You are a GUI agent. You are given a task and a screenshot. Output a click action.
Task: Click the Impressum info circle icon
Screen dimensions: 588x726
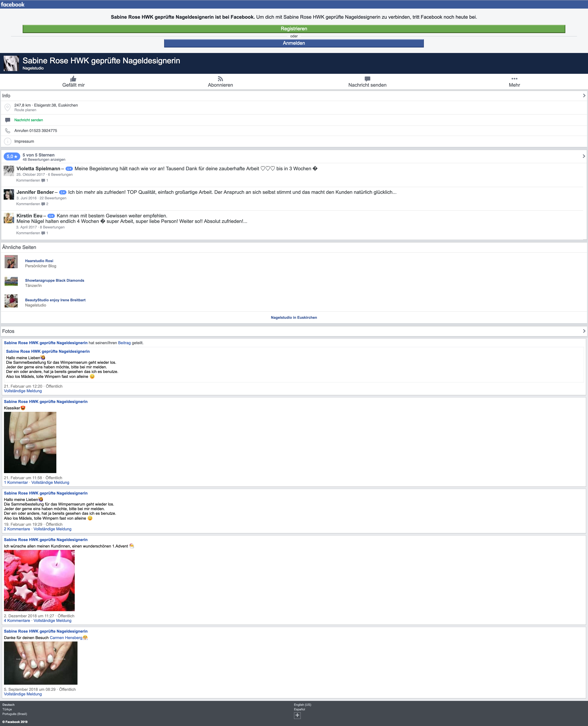click(x=8, y=142)
